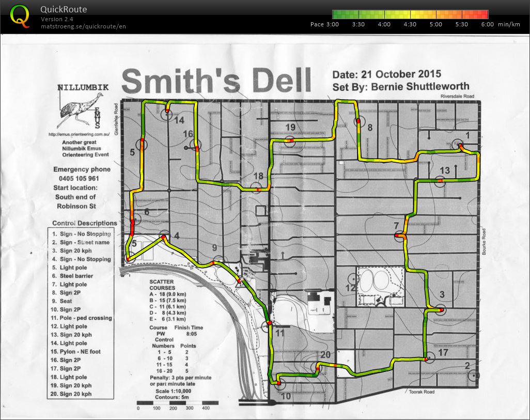530x420 pixels.
Task: Click control circle 17 on the route
Action: click(x=426, y=359)
